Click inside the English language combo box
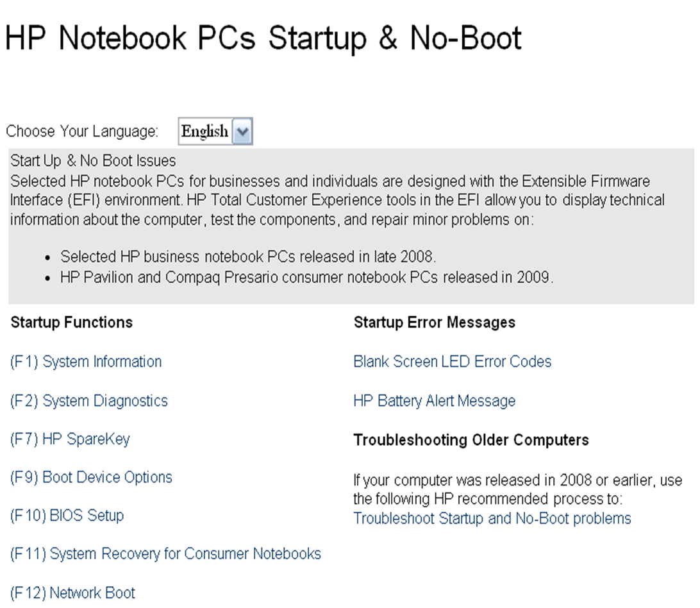This screenshot has width=700, height=608. tap(205, 131)
